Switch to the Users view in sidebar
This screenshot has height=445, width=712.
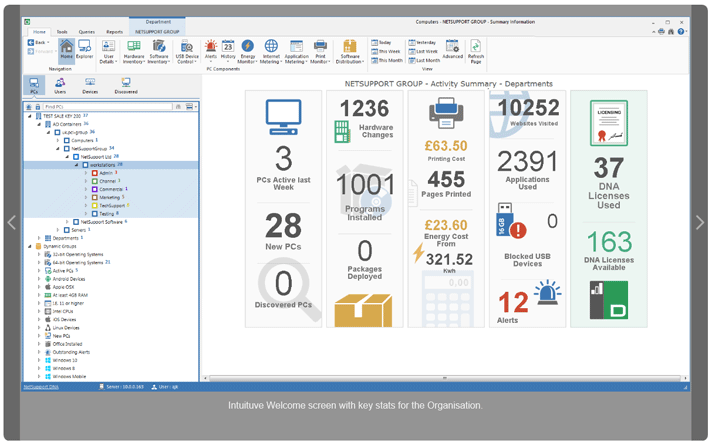tap(60, 86)
